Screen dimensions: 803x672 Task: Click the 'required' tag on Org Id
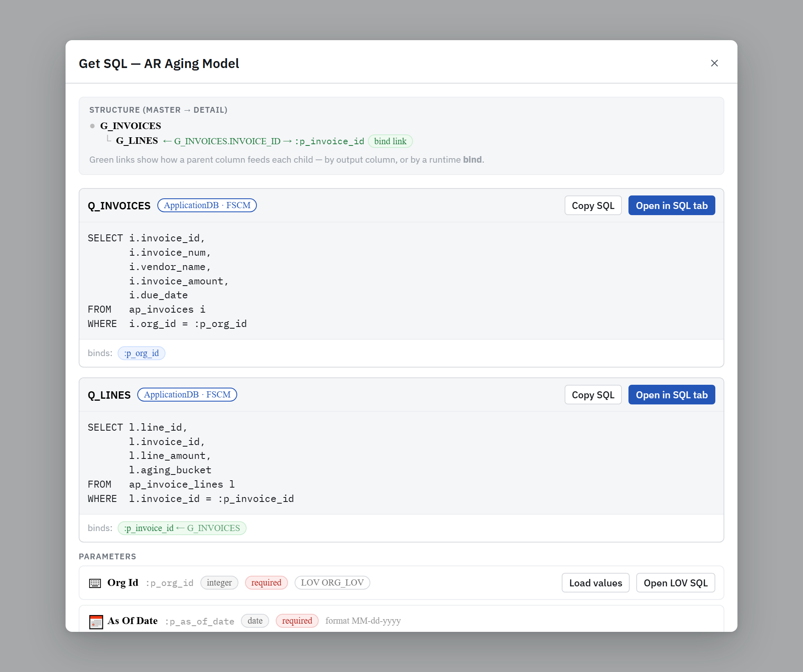[266, 583]
